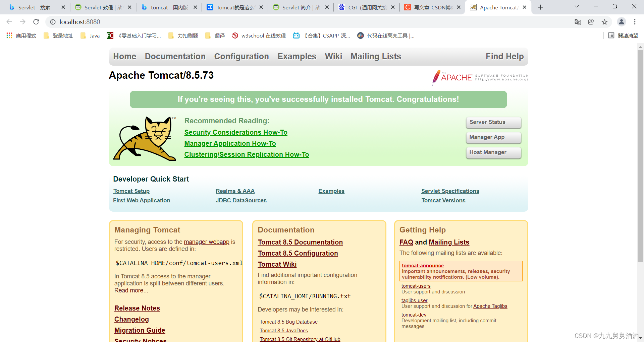
Task: View site information icon in address bar
Action: tap(53, 22)
